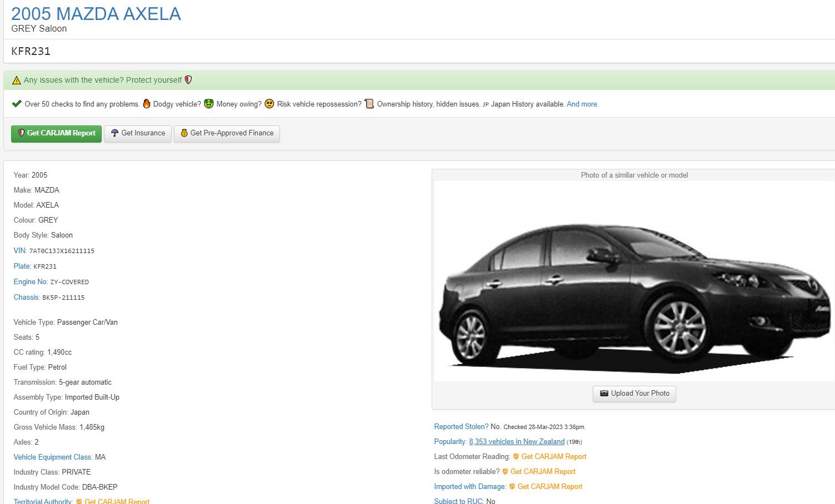The width and height of the screenshot is (835, 504).
Task: Click the worried-face icon beside 'Risk vehicle repossession?'
Action: 269,104
